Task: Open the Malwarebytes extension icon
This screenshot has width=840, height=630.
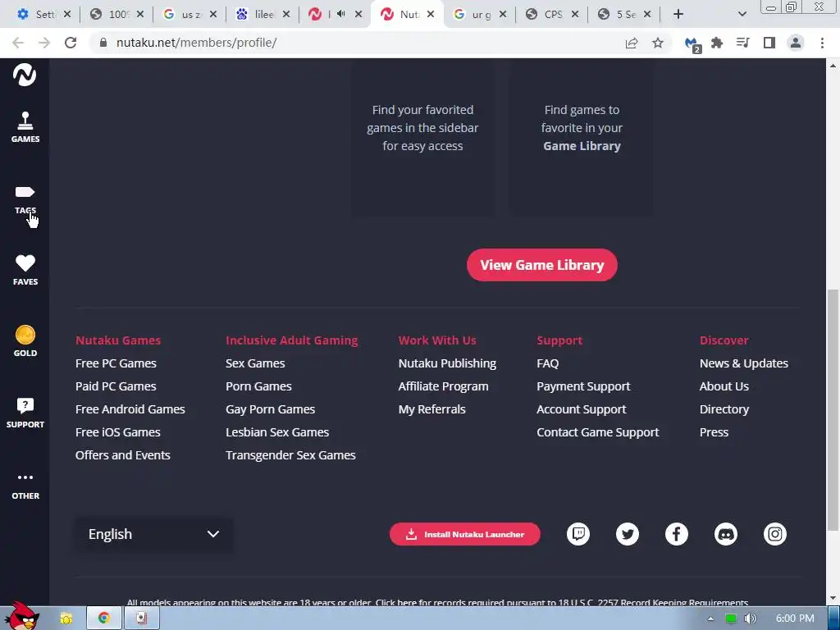Action: [x=692, y=44]
